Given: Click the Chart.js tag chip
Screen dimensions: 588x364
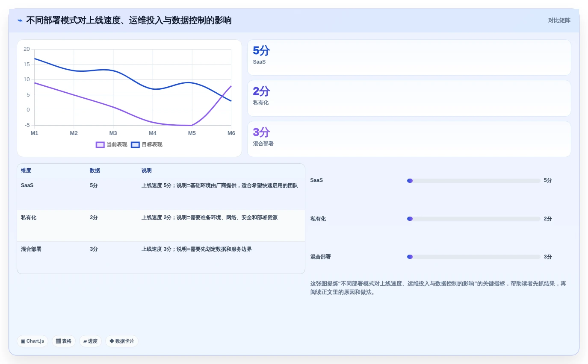Looking at the screenshot, I should [33, 341].
